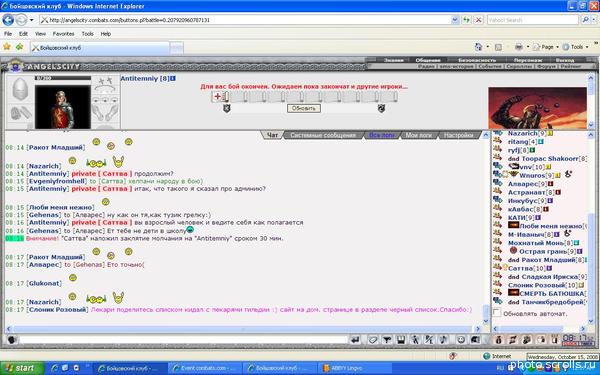Switch to the Настройки tab

click(x=458, y=135)
